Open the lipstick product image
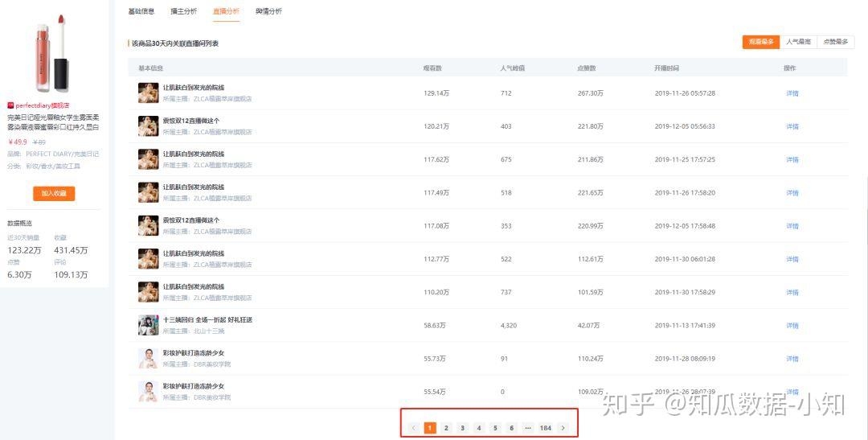The width and height of the screenshot is (868, 440). point(52,53)
